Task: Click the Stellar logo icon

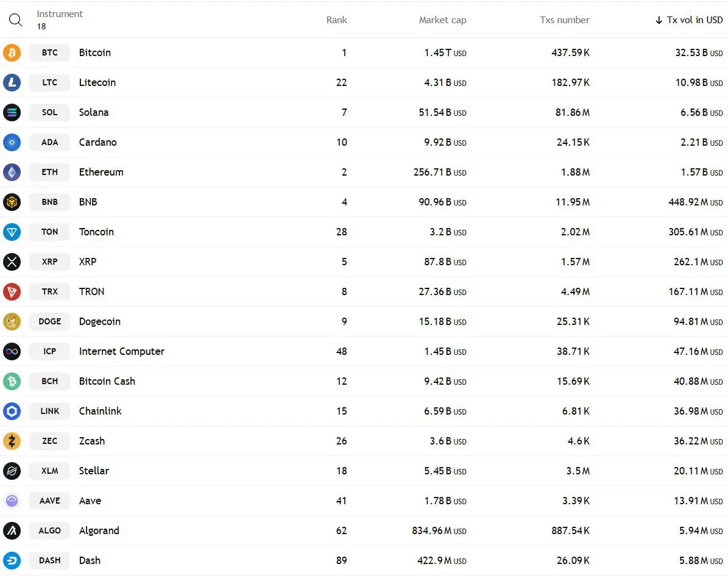Action: [12, 471]
